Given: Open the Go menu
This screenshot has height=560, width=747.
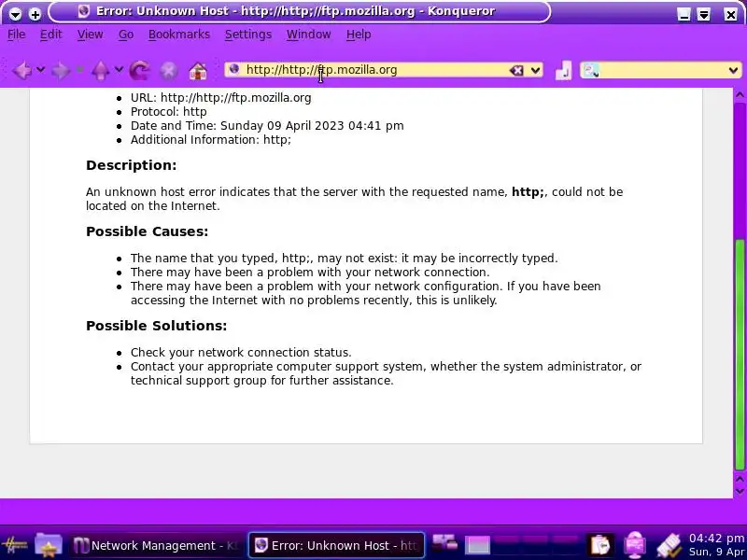Looking at the screenshot, I should coord(126,35).
